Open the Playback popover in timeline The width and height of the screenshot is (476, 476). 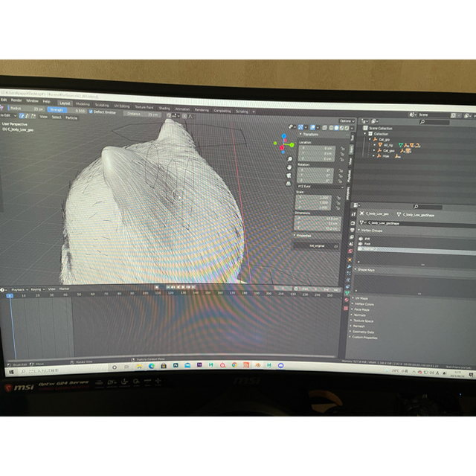tap(19, 289)
